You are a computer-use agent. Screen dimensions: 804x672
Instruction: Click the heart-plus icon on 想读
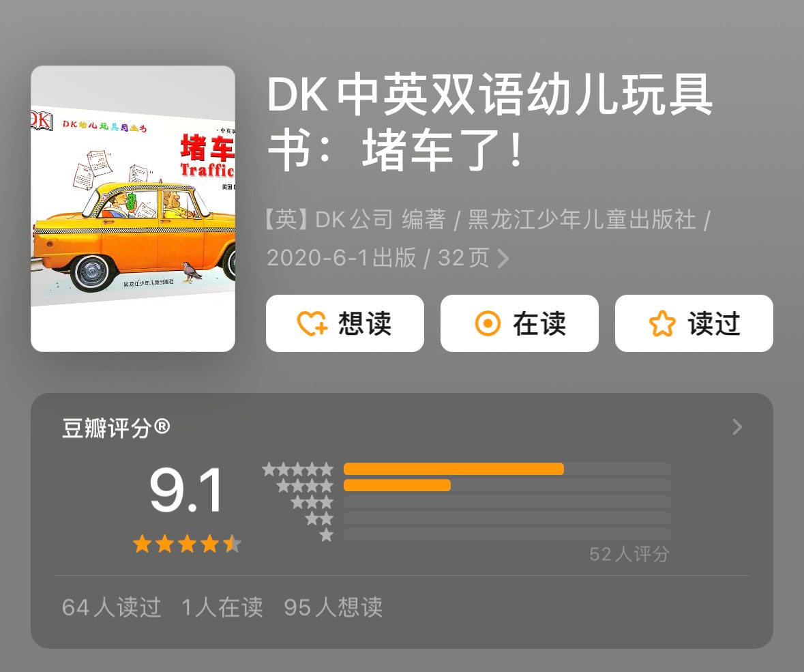coord(312,323)
